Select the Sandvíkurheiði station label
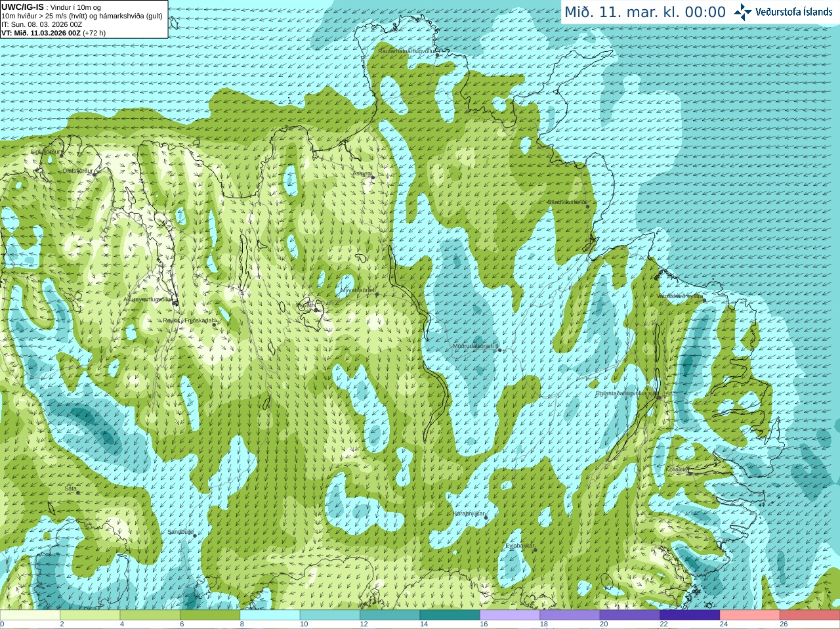This screenshot has width=840, height=629. 568,202
